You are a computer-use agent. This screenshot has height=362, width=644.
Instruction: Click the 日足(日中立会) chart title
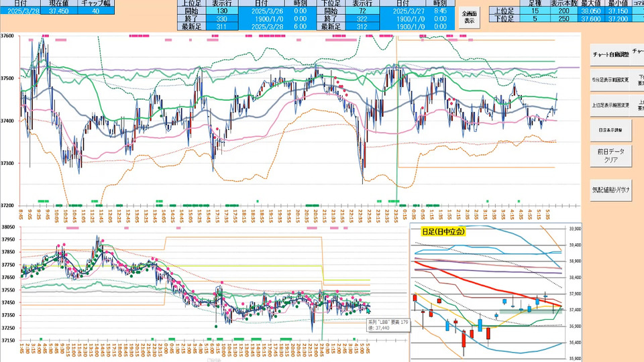pyautogui.click(x=443, y=231)
